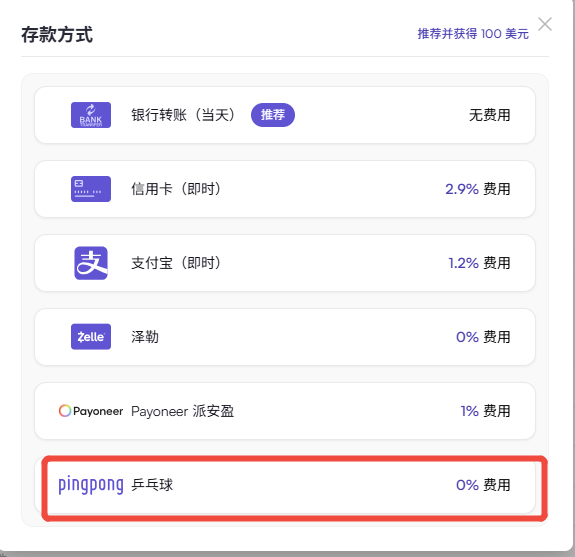Click the Payoneer logo
The height and width of the screenshot is (557, 575).
[x=91, y=411]
